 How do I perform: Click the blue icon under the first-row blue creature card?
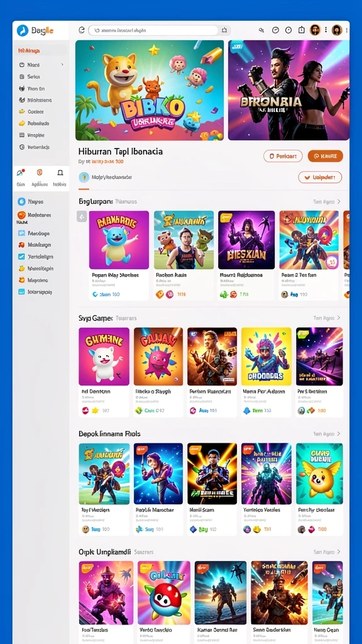coord(96,294)
